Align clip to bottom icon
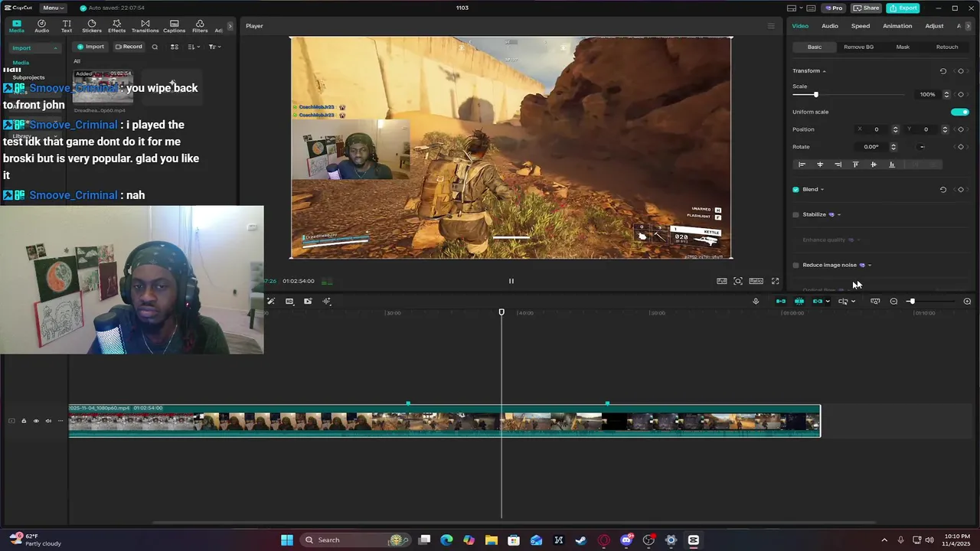This screenshot has width=980, height=551. 891,165
